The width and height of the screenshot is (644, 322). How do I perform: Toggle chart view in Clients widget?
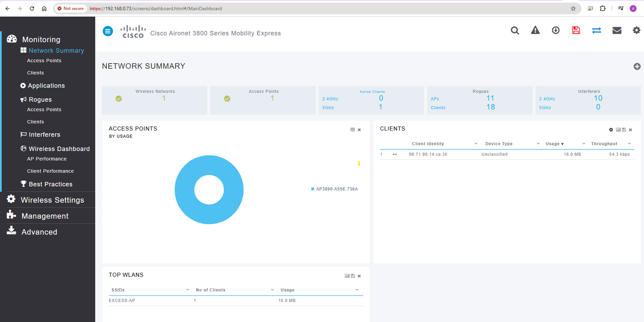[x=618, y=130]
